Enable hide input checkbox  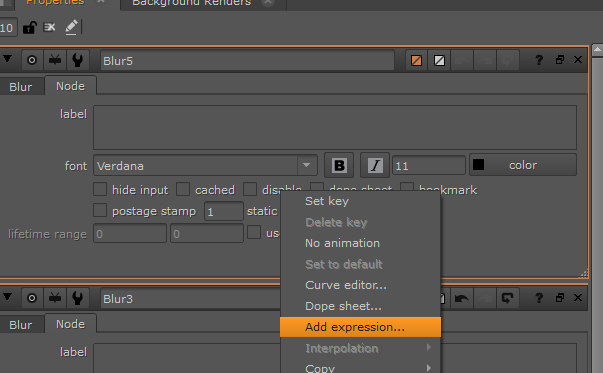pos(100,189)
